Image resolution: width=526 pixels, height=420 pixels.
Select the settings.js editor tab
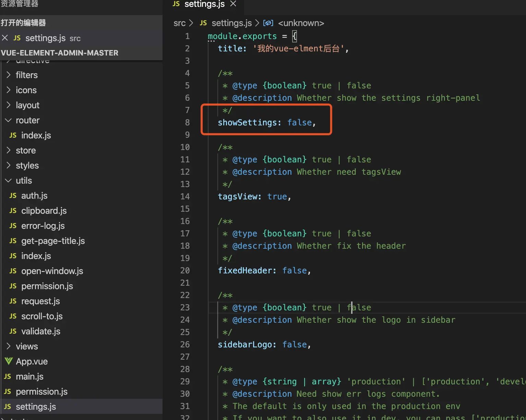click(205, 4)
